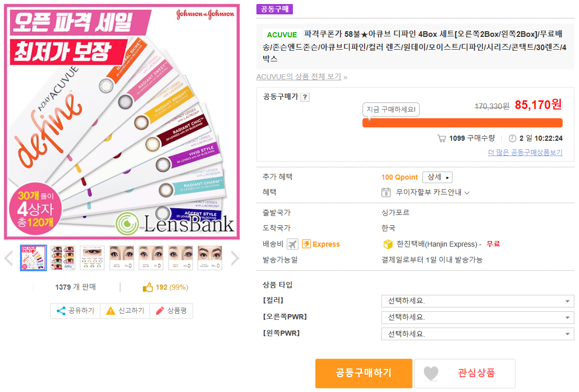
Task: Click the 1379 개 판매 sales count
Action: pyautogui.click(x=75, y=287)
